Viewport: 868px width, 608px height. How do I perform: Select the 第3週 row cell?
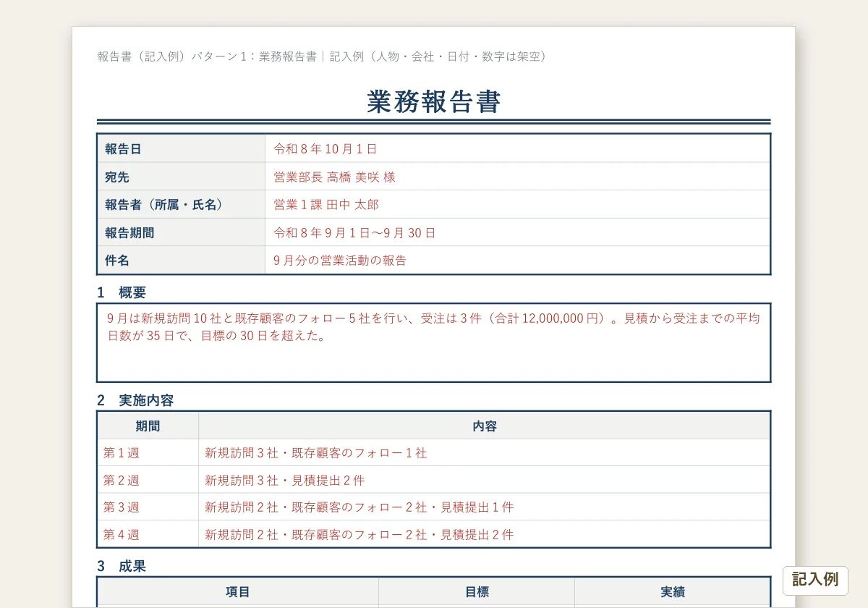click(x=148, y=507)
